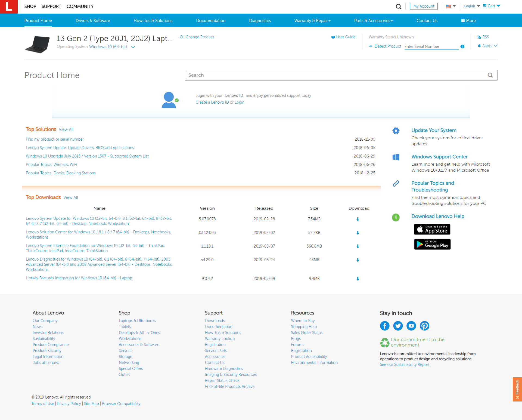Download Hotkey Features Integration 9.0.4.2
The image size is (522, 420).
pos(358,279)
